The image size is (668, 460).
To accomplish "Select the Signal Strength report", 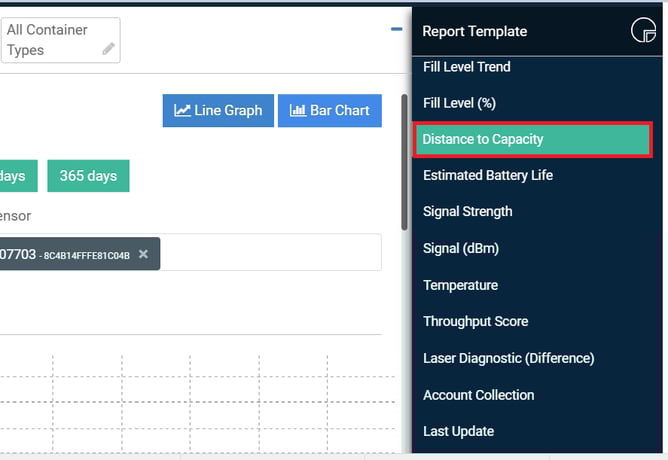I will [x=467, y=212].
